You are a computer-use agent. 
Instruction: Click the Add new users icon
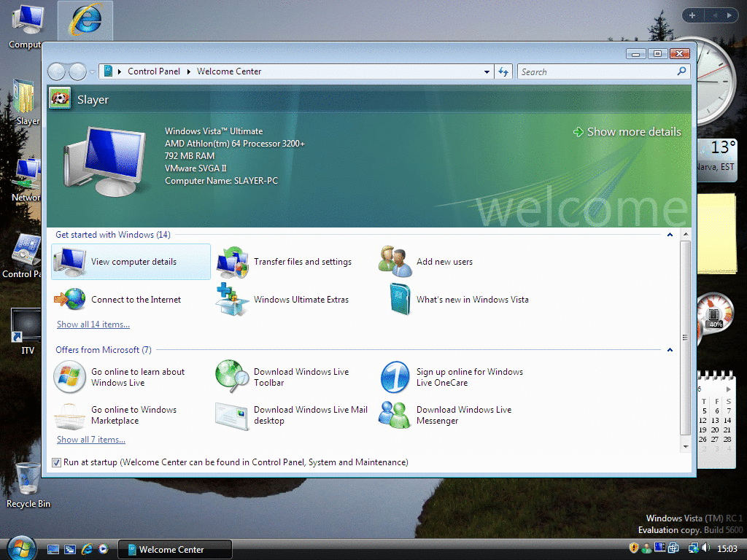(395, 262)
